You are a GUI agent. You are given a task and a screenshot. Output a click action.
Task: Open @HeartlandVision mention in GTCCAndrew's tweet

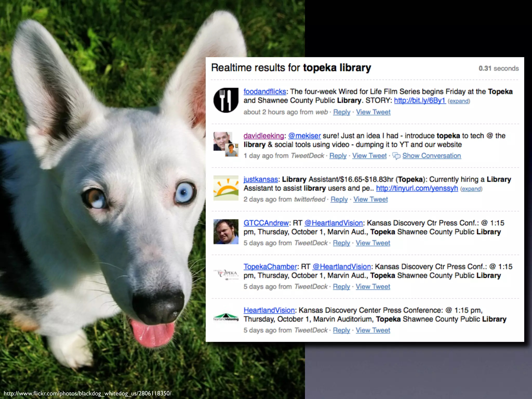[x=334, y=223]
